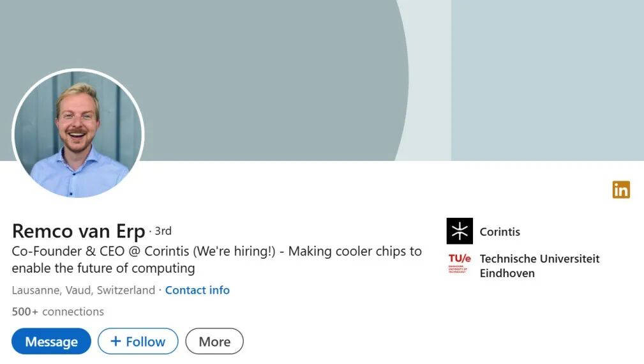Follow Remco van Erp

click(x=138, y=342)
